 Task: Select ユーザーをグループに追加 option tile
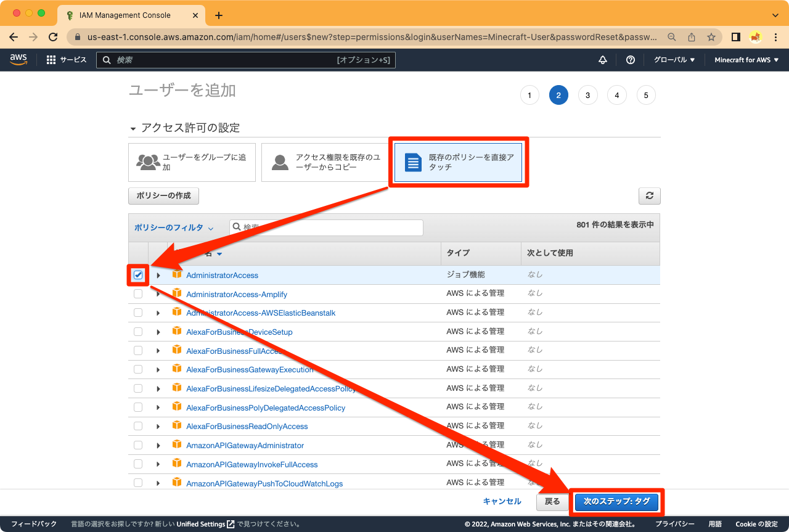pos(192,162)
